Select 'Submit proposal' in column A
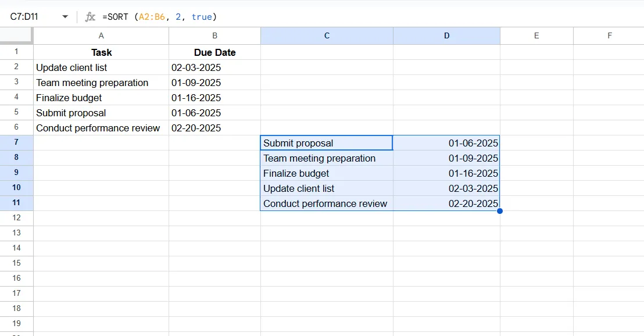The image size is (644, 336). pos(101,113)
